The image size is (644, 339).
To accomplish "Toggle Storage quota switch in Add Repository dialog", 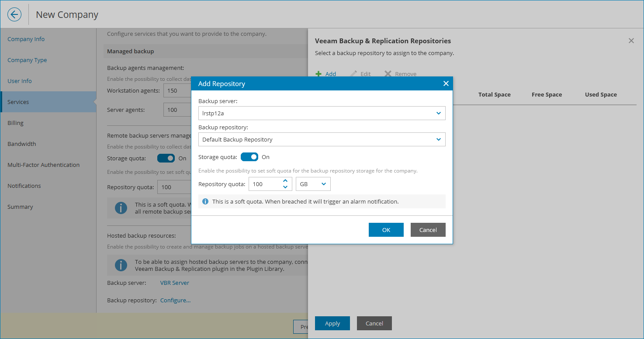I will (x=249, y=157).
